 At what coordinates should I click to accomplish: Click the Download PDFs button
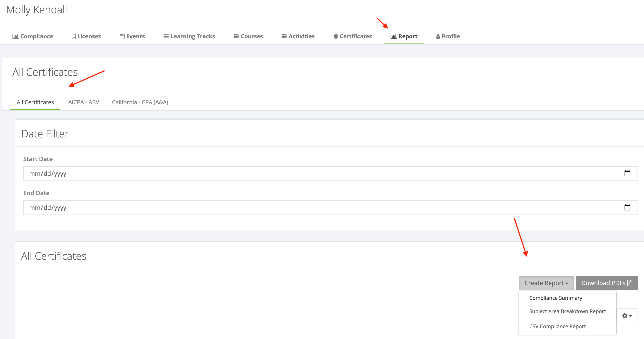tap(607, 283)
